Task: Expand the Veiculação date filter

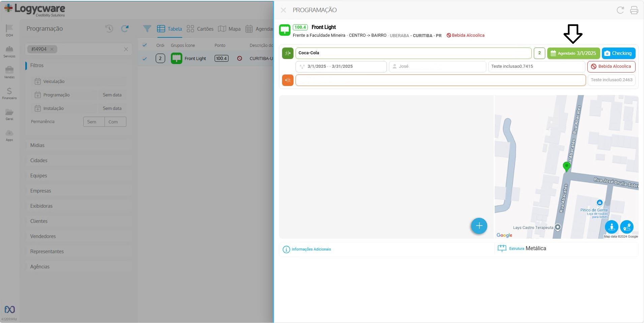Action: click(79, 81)
